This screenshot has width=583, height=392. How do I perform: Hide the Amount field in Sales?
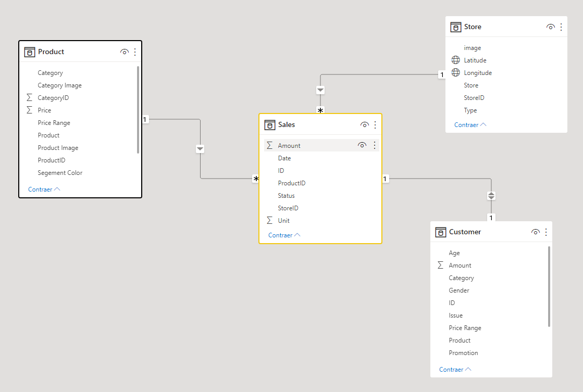pos(362,145)
